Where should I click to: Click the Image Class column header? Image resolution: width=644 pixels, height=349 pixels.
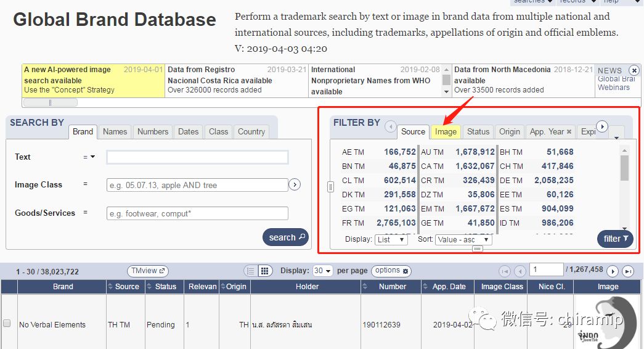(x=502, y=287)
